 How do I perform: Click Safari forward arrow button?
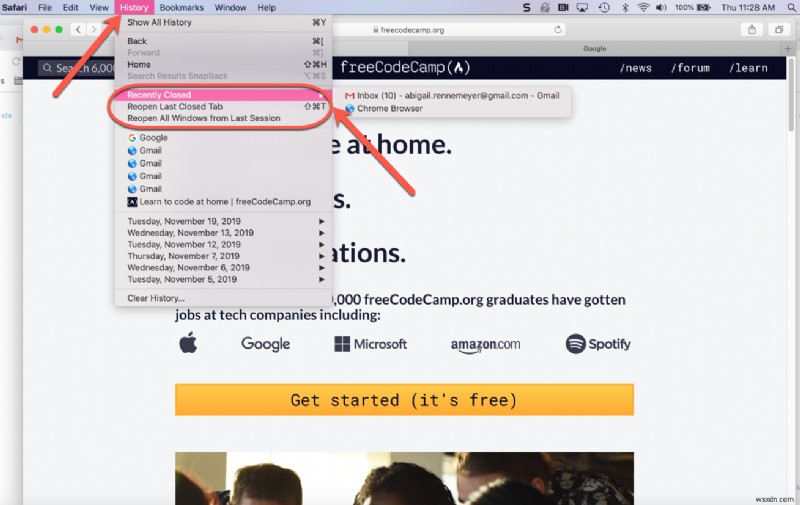click(x=93, y=30)
